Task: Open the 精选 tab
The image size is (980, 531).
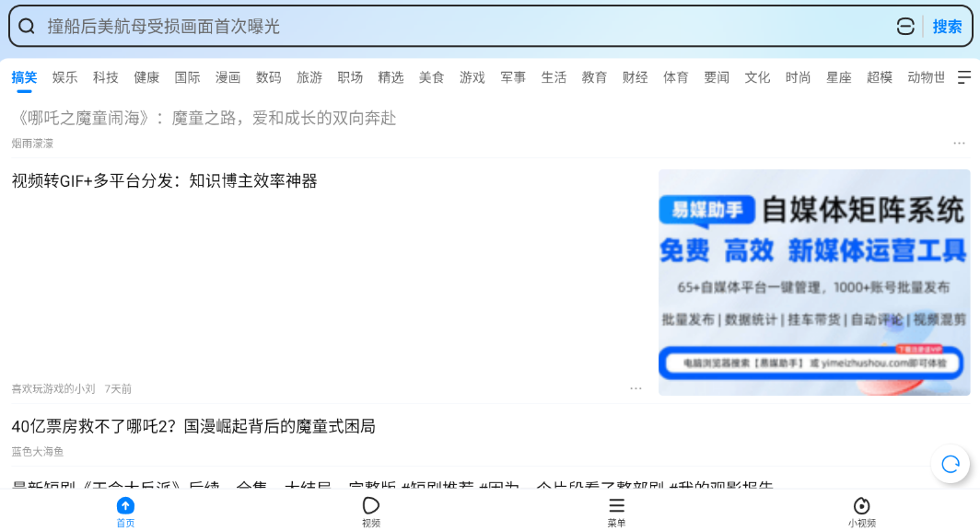Action: tap(391, 77)
